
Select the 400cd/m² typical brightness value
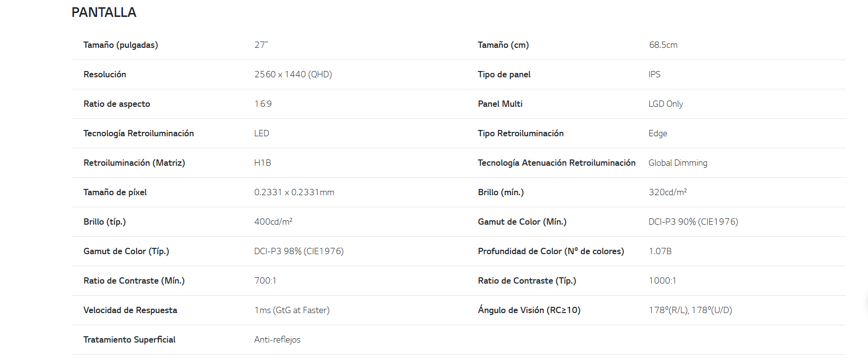[273, 222]
